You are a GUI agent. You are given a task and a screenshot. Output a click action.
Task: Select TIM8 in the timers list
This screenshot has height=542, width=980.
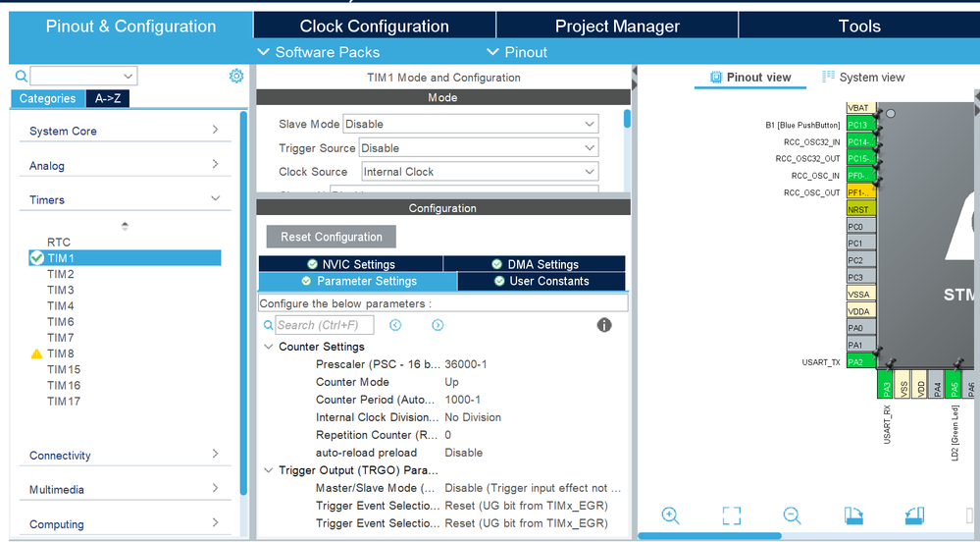click(61, 353)
